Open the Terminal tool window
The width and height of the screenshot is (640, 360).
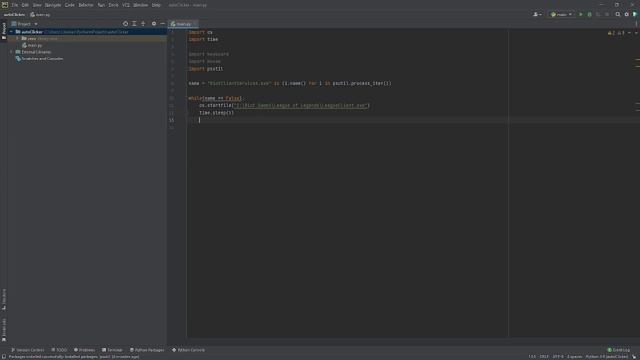[112, 350]
